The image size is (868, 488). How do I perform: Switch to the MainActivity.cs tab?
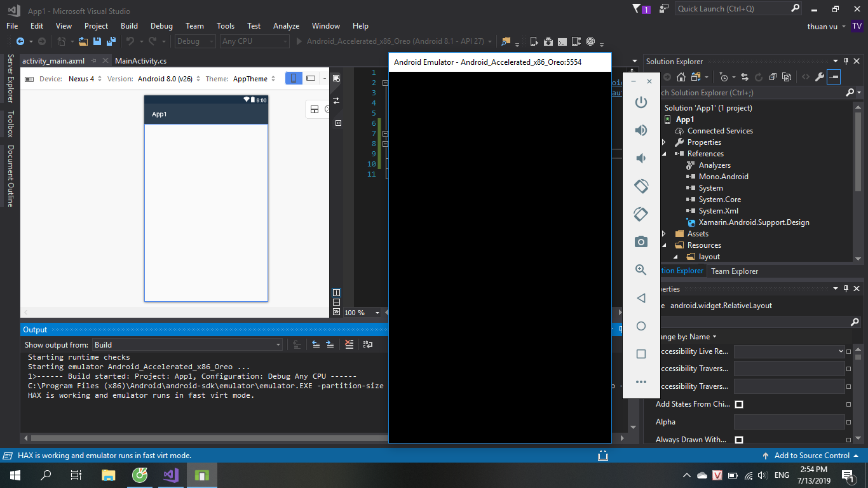[x=140, y=61]
